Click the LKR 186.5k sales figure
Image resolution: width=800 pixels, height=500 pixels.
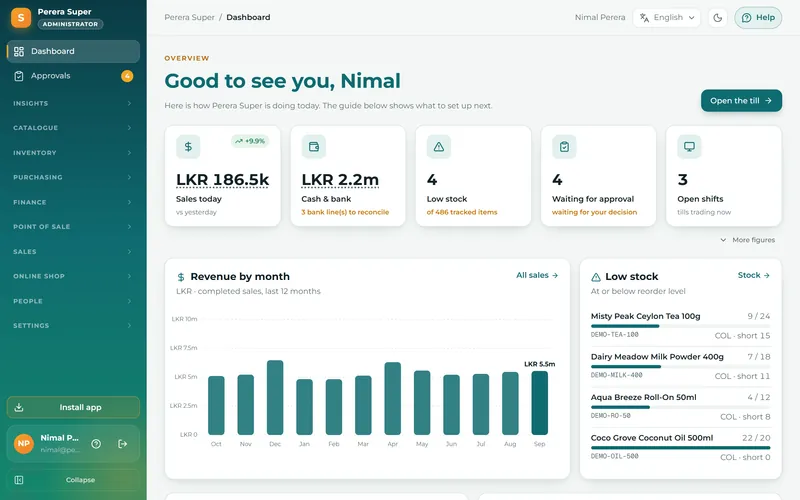(x=222, y=180)
